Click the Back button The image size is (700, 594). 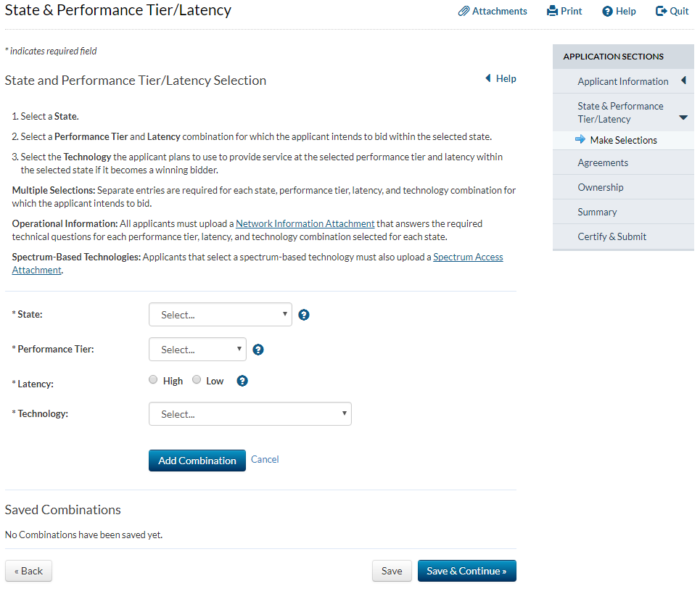click(x=28, y=571)
